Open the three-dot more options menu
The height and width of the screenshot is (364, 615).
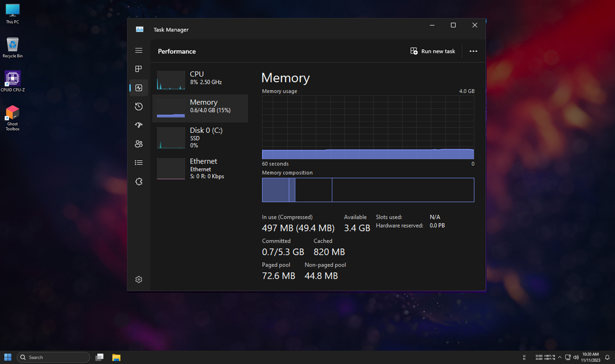tap(473, 51)
